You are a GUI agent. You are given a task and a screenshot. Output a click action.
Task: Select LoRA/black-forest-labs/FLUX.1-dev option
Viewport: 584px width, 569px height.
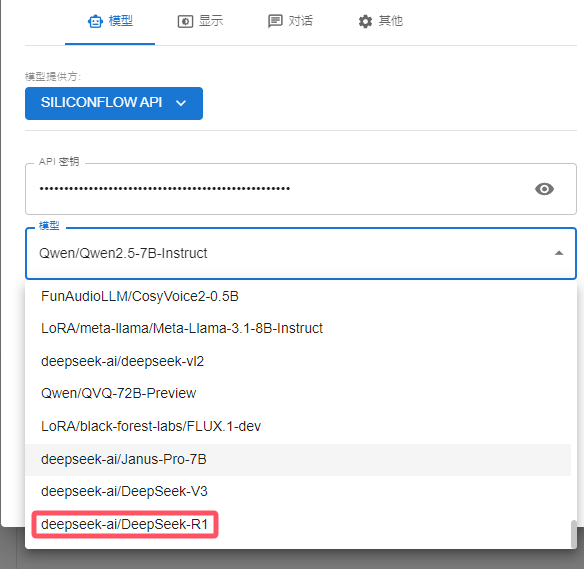click(298, 426)
